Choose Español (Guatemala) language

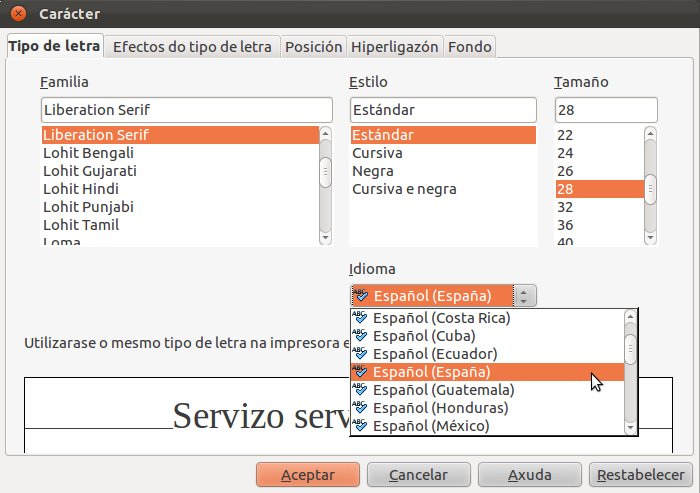coord(488,390)
